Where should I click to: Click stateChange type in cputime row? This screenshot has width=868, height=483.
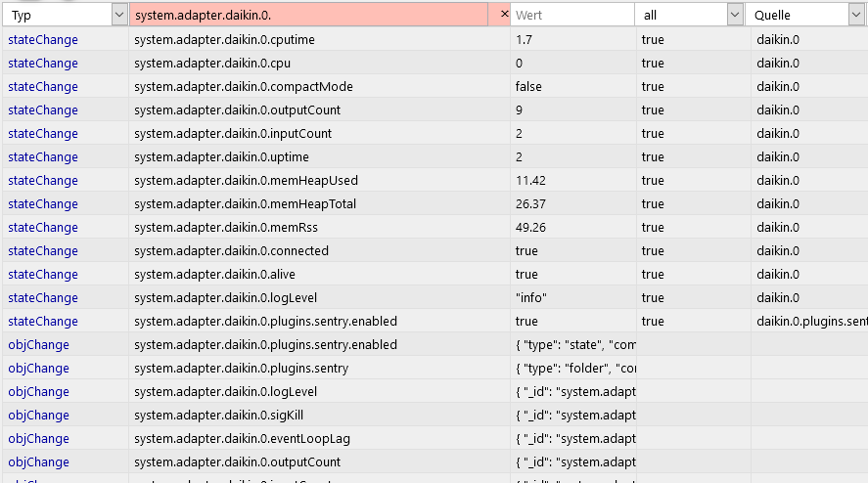click(43, 40)
